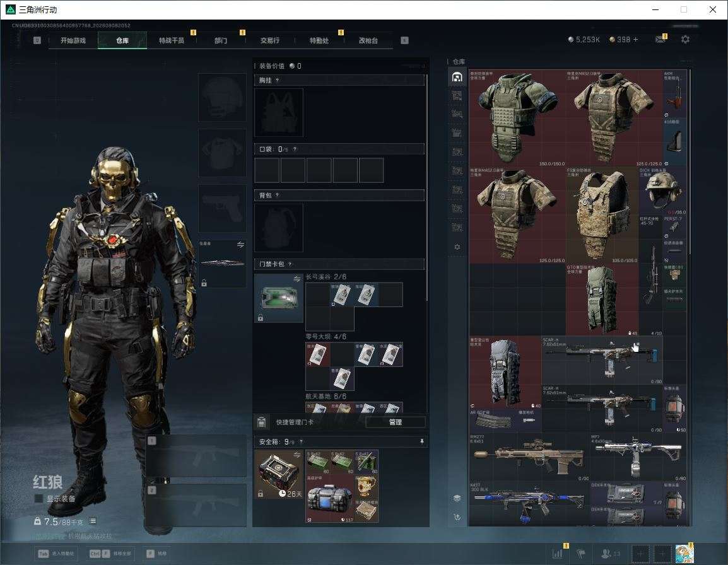Viewport: 728px width, 565px height.
Task: Select the AR 60-round magazine item
Action: [493, 421]
